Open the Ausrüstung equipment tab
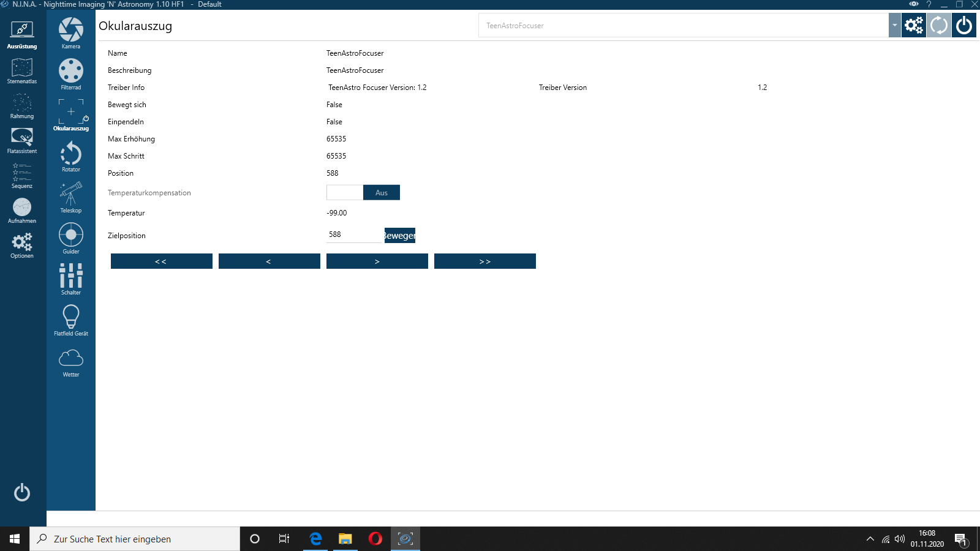 coord(22,35)
